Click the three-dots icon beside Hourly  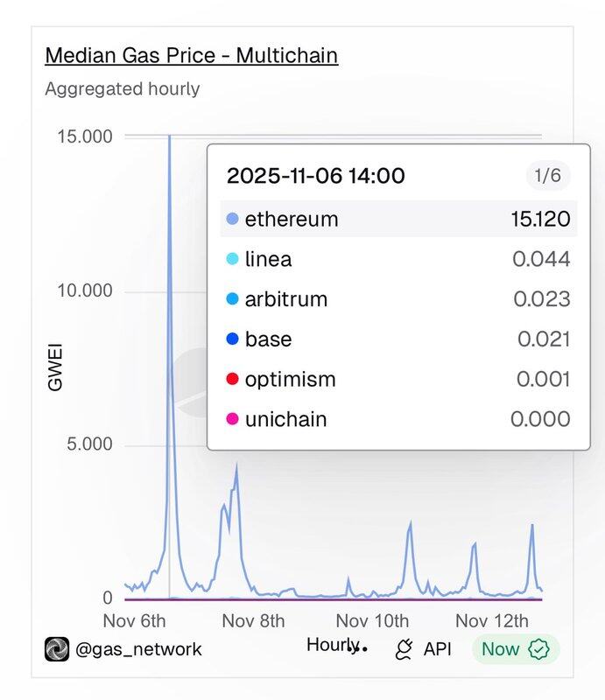coord(360,649)
